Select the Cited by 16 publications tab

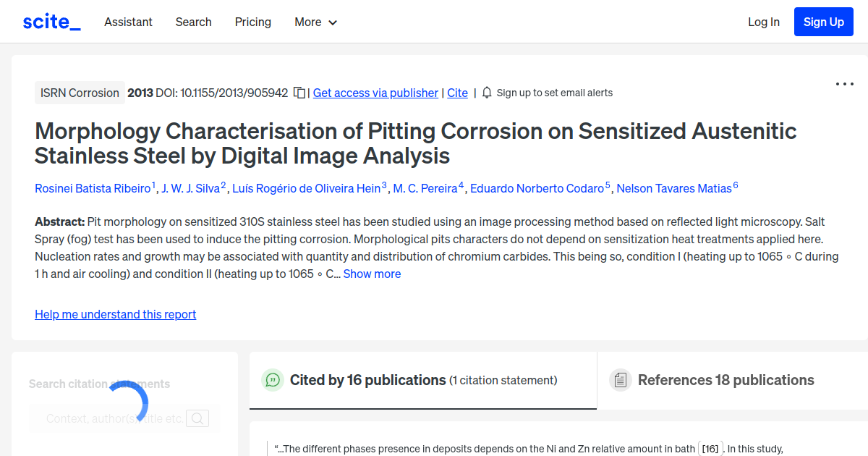coord(366,379)
